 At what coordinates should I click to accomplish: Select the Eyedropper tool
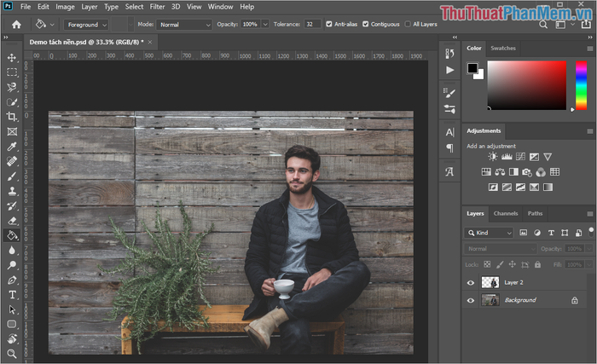pyautogui.click(x=12, y=147)
